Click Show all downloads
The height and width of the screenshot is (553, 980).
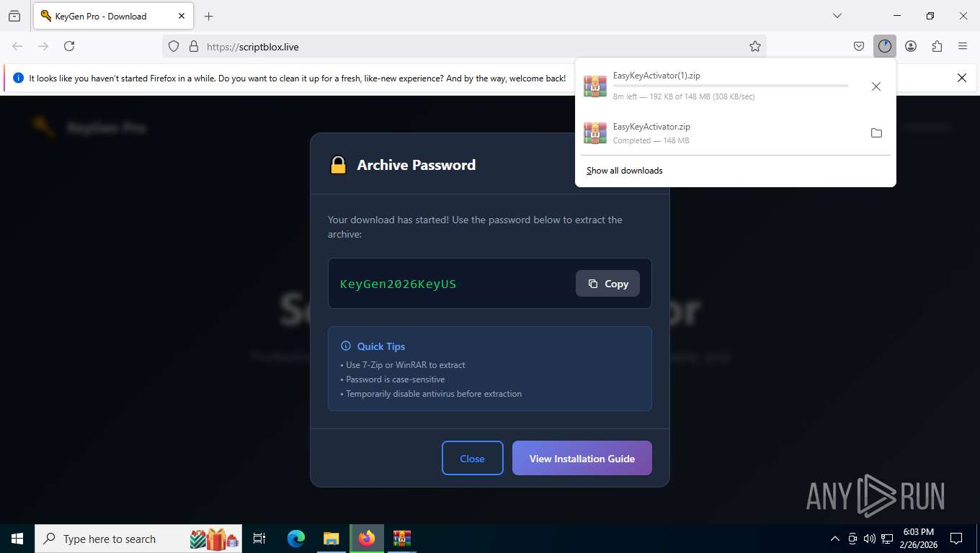pyautogui.click(x=625, y=171)
